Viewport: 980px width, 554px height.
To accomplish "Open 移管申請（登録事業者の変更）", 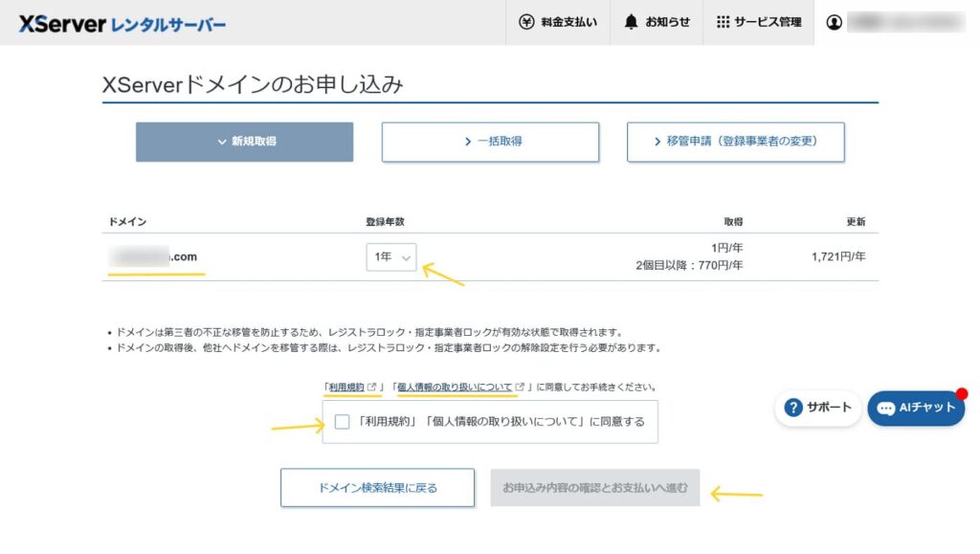I will 736,142.
